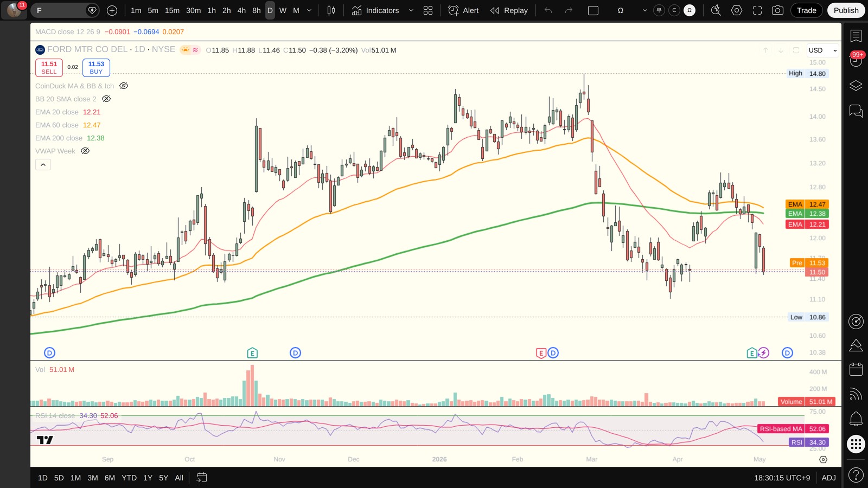This screenshot has height=488, width=868.
Task: Open the candlestick chart style selector
Action: click(x=331, y=10)
